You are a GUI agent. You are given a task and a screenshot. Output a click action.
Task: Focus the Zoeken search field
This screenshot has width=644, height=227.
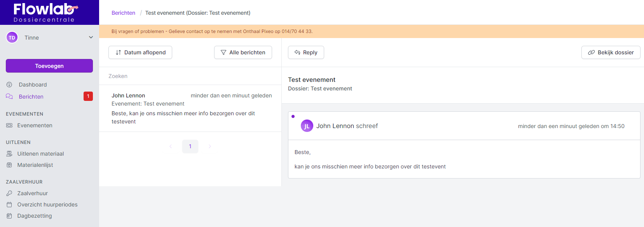190,76
